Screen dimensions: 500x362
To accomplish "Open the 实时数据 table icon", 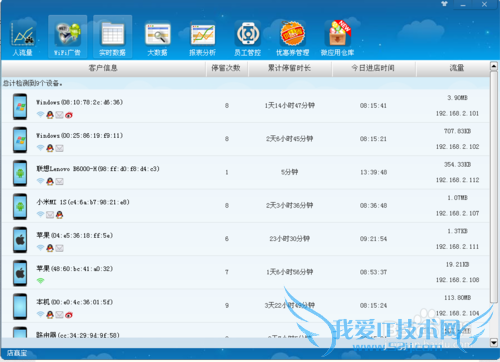I will (x=113, y=37).
